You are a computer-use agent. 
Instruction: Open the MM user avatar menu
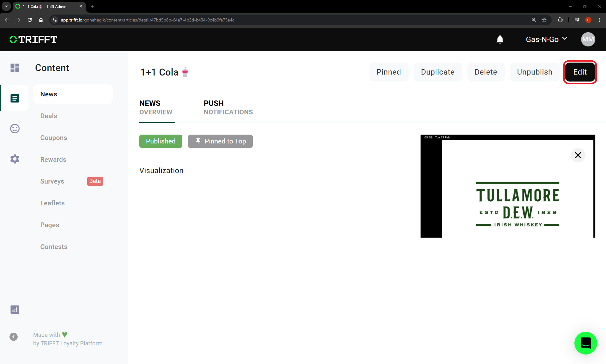click(x=588, y=39)
